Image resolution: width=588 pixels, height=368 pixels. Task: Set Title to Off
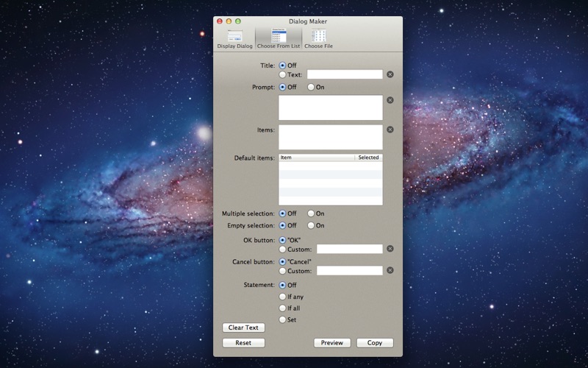click(x=282, y=66)
